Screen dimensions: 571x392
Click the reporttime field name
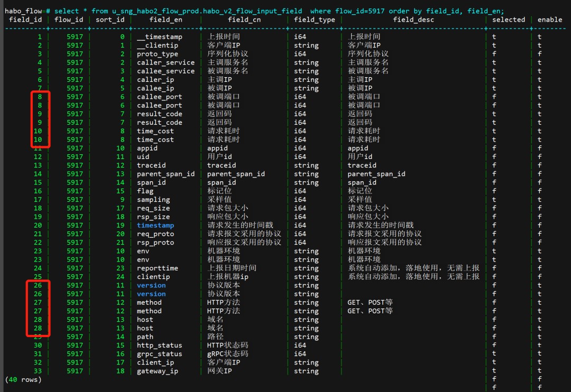tap(157, 268)
